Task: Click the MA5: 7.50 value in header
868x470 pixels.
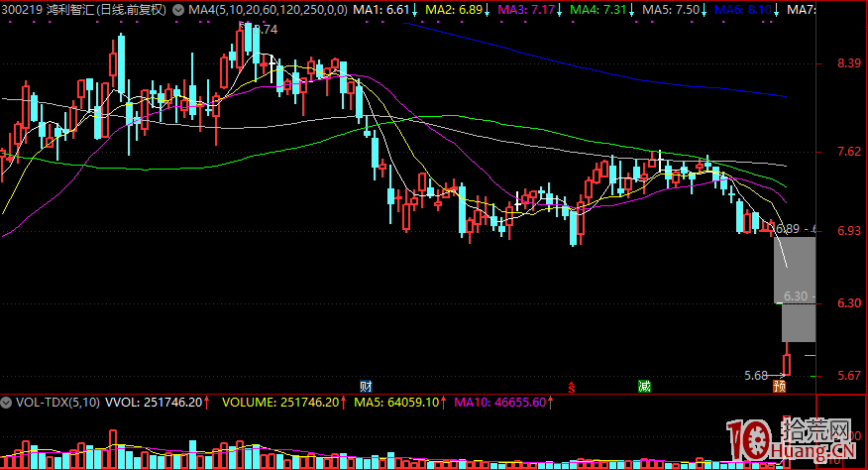Action: point(671,10)
